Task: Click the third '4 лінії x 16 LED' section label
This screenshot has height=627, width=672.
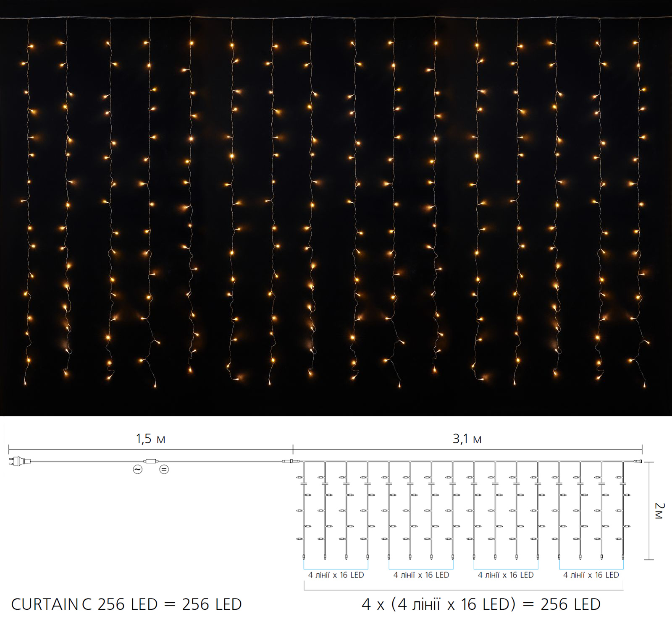Action: pos(506,575)
